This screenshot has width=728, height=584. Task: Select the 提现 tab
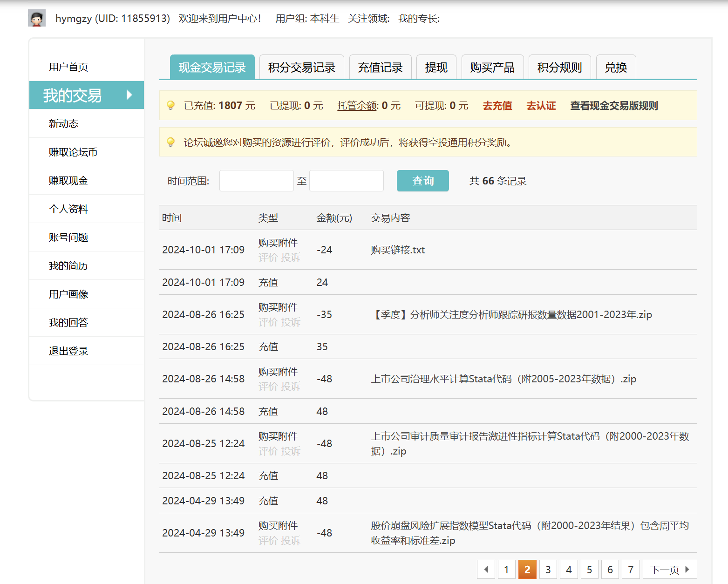click(436, 68)
